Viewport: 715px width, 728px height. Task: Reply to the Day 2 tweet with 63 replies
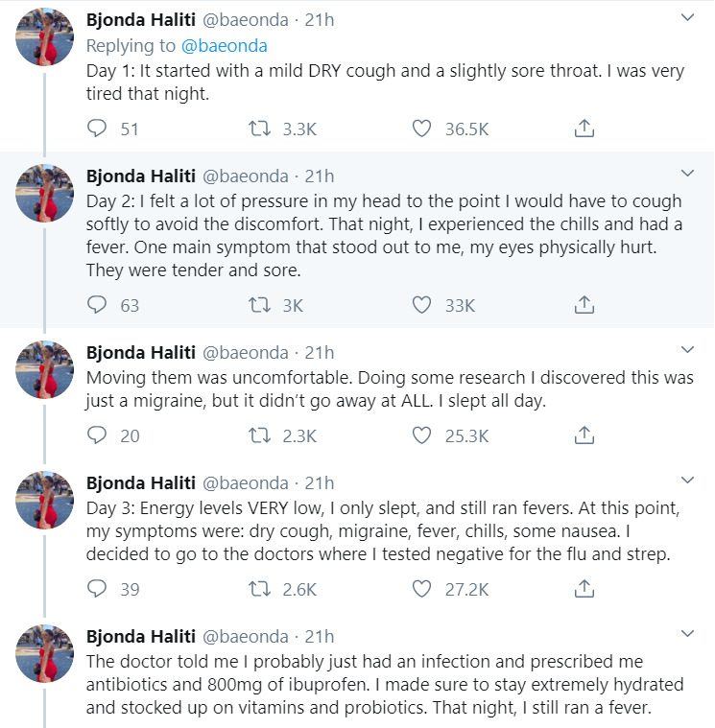97,305
